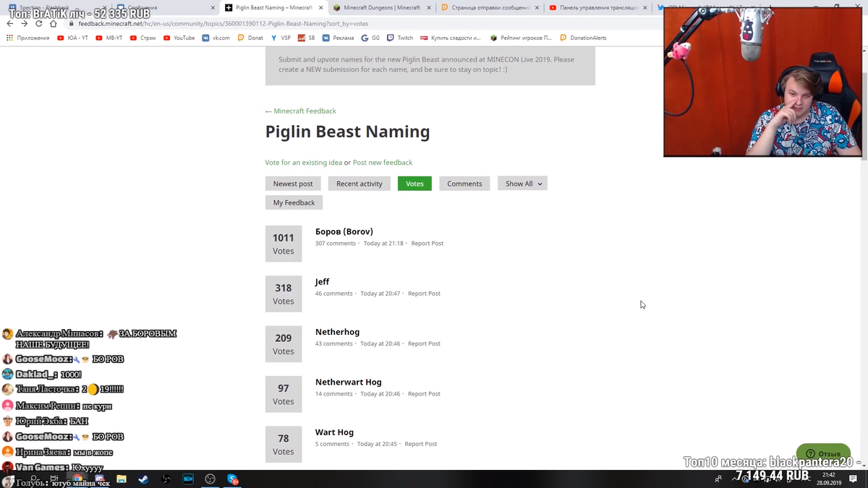Report the Jeff post

point(424,294)
